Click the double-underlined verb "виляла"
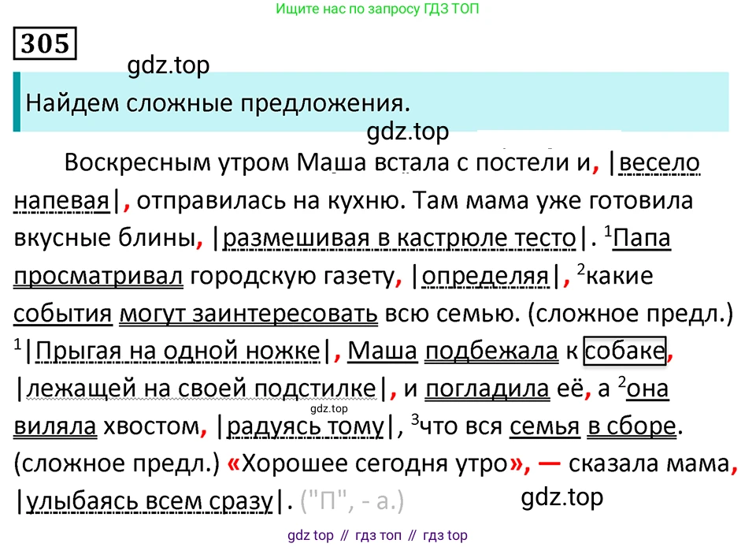Image resolution: width=756 pixels, height=547 pixels. [55, 426]
